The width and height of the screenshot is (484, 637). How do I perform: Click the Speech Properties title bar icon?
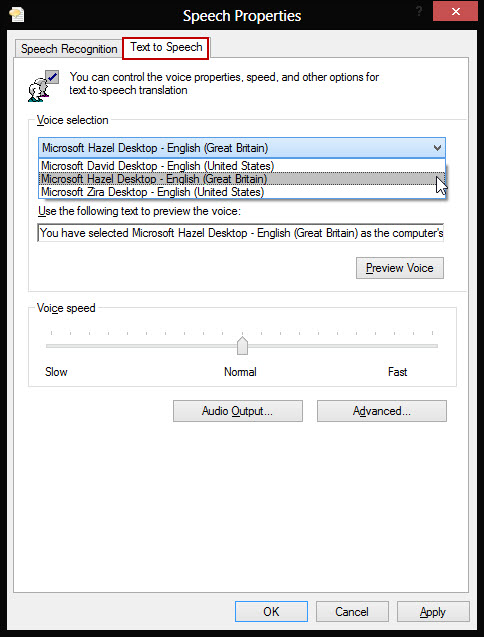coord(17,15)
